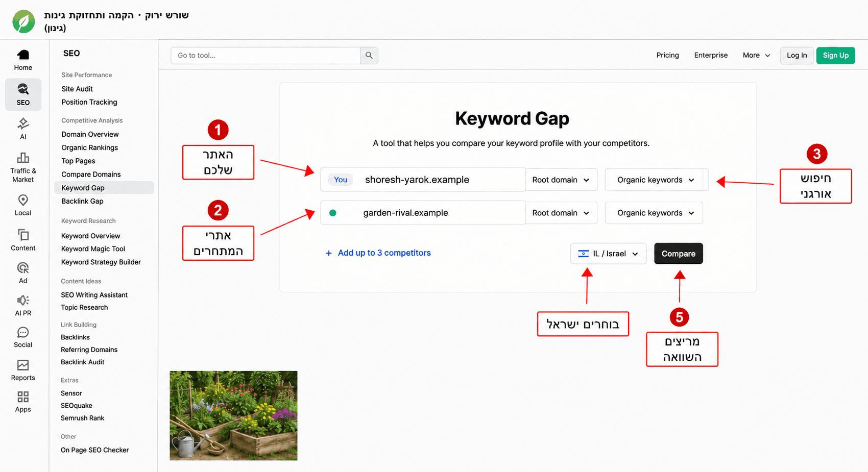Click the Go to tool search field
868x472 pixels.
coord(266,56)
